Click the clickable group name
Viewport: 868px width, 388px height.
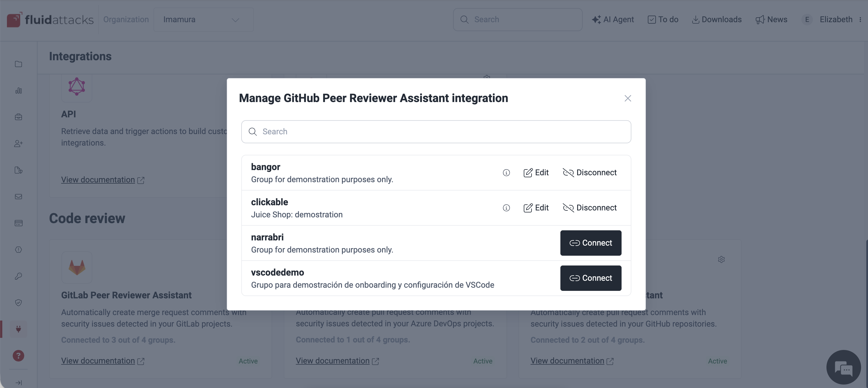point(270,202)
